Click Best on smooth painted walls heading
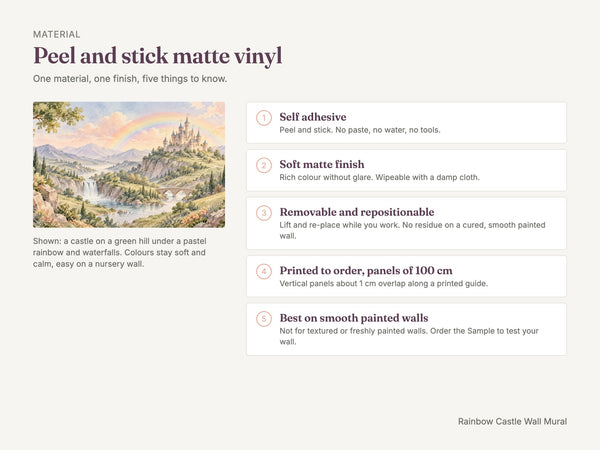Viewport: 600px width, 450px height. [x=354, y=318]
